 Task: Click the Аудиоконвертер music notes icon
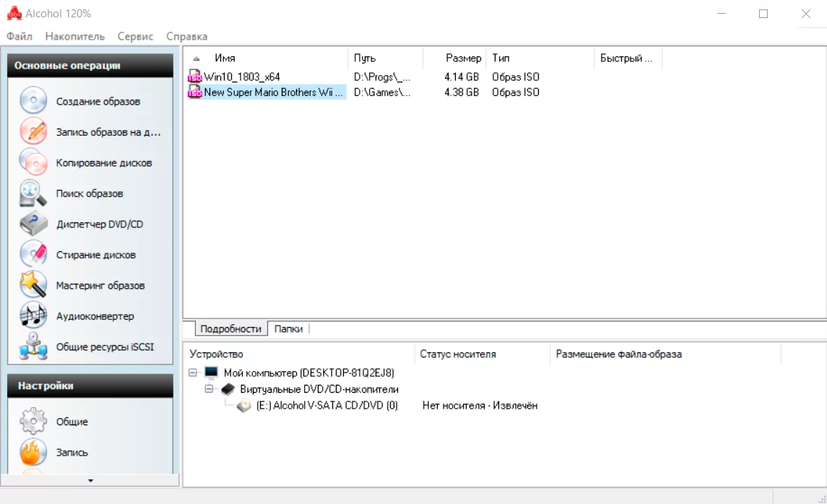coord(33,316)
